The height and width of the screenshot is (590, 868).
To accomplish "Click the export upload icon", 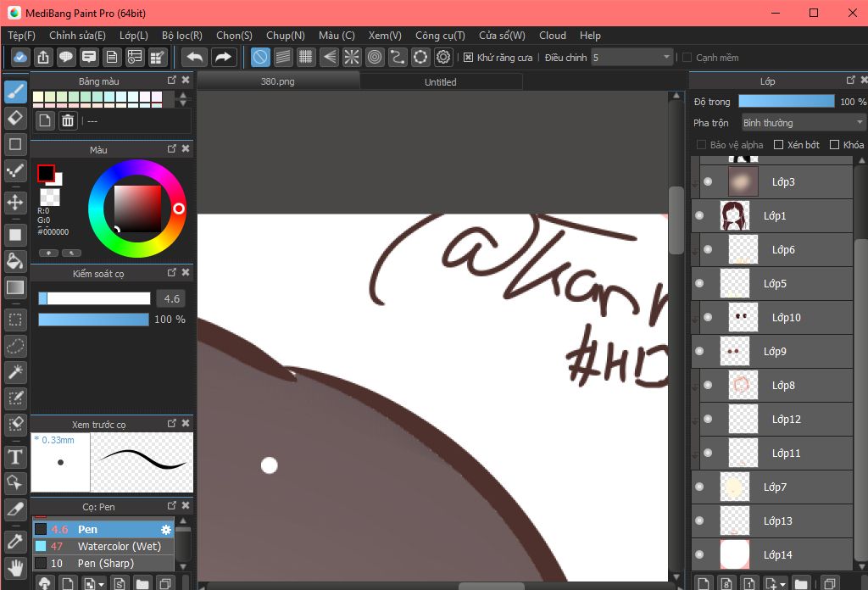I will (43, 57).
